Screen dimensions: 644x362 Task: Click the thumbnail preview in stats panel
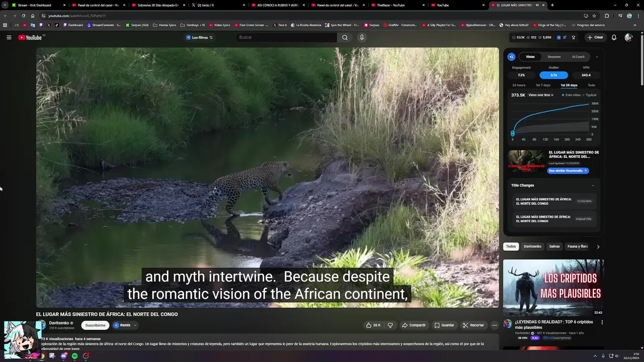tap(526, 161)
